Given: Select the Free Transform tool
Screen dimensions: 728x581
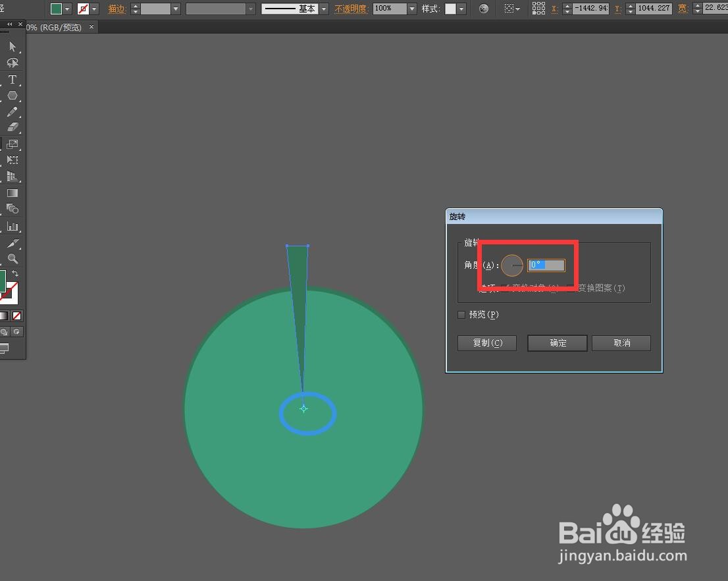Looking at the screenshot, I should tap(13, 160).
